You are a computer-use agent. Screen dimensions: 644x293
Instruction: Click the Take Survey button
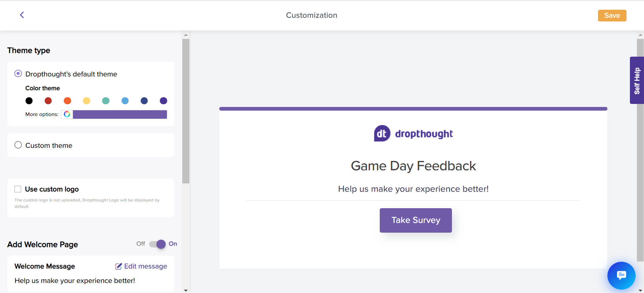416,220
